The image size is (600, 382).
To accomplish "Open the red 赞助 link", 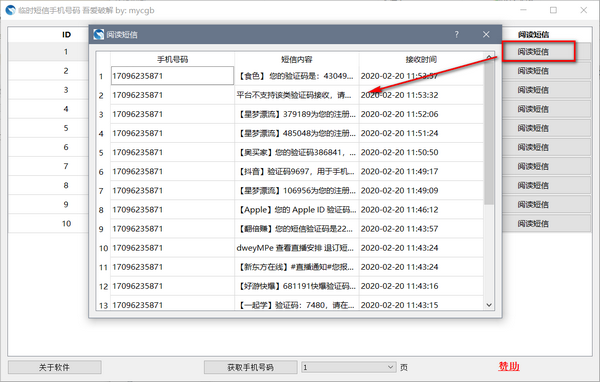I will pyautogui.click(x=509, y=366).
